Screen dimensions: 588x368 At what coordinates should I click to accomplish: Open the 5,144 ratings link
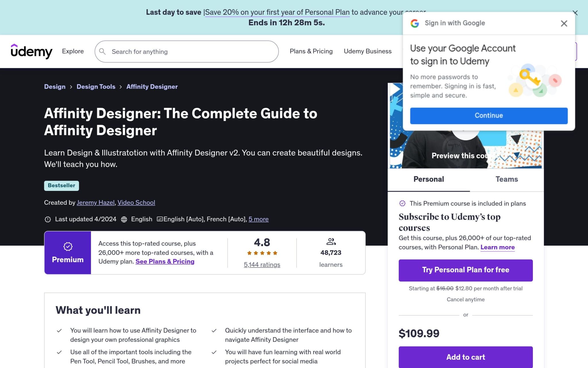(262, 264)
